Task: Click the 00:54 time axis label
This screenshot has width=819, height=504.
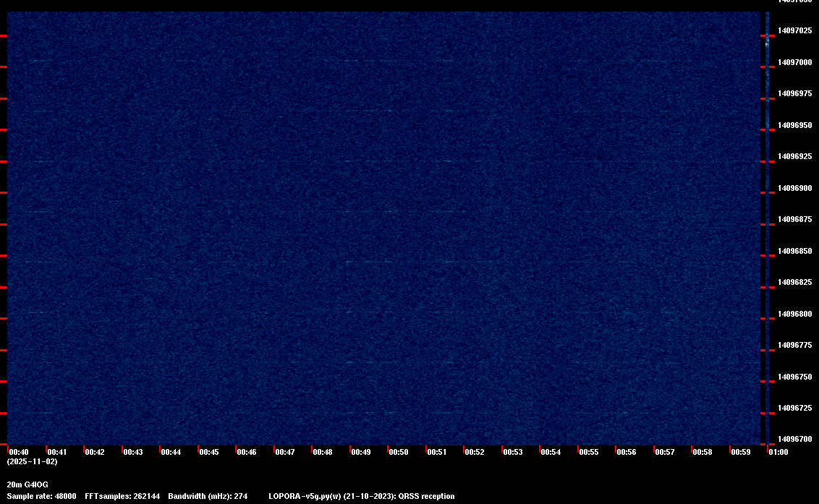Action: pyautogui.click(x=551, y=452)
